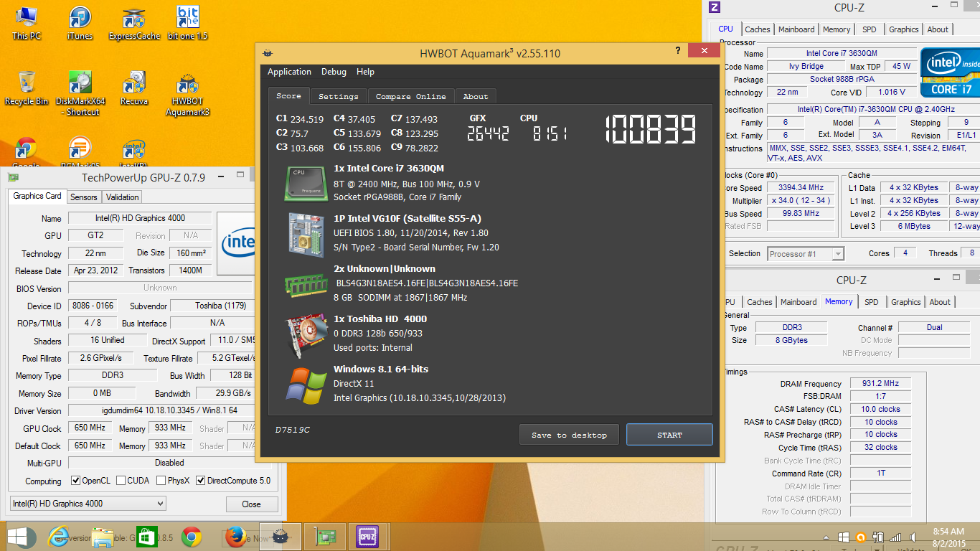The width and height of the screenshot is (980, 551).
Task: Click the Aquamark help question mark
Action: [678, 51]
